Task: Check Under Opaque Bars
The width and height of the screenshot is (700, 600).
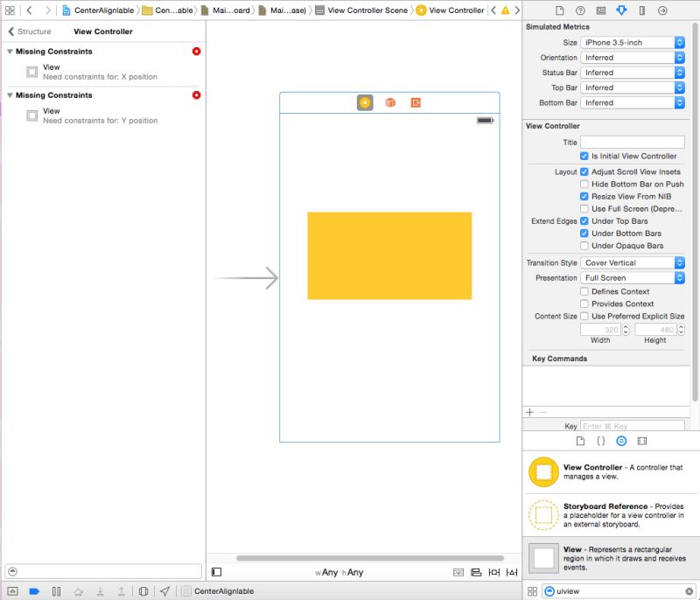Action: 584,245
